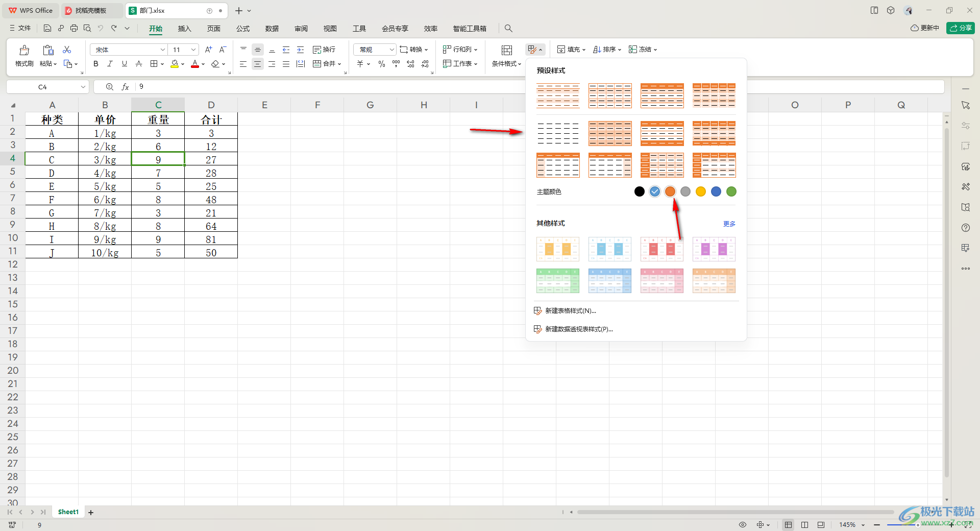Click the percent style icon
Screen dimensions: 980x531
pos(382,64)
